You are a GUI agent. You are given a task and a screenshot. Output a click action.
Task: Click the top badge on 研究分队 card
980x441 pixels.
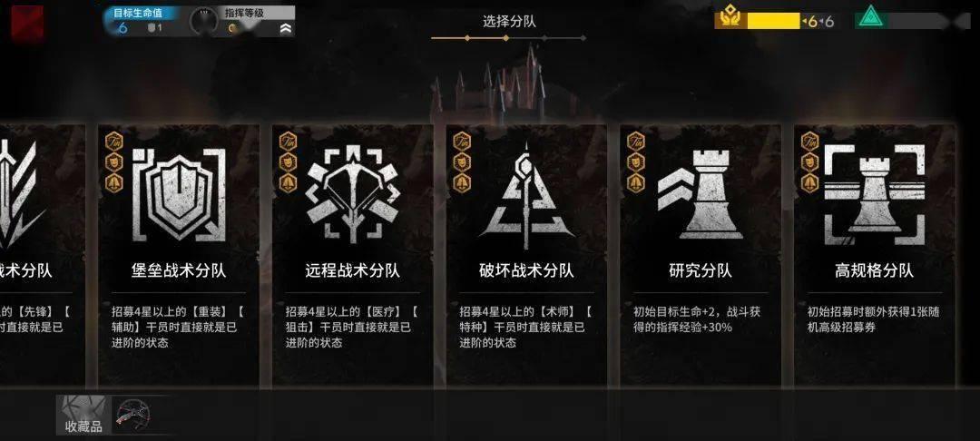tap(636, 142)
